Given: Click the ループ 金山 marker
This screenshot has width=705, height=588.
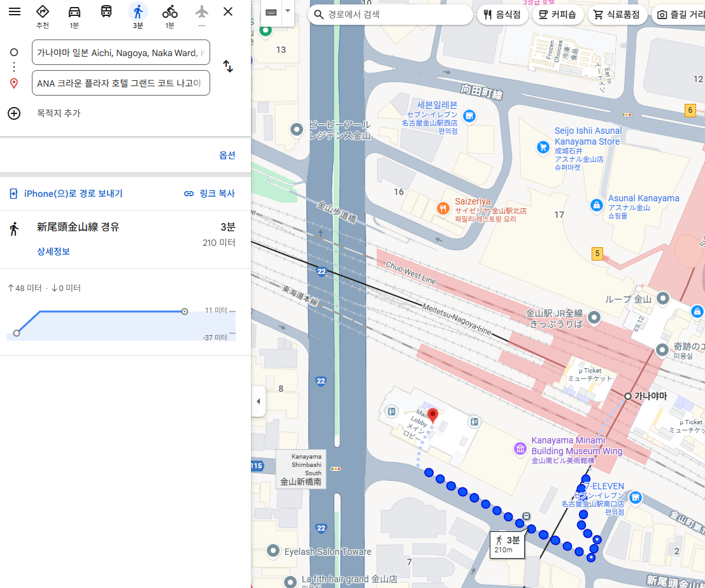Looking at the screenshot, I should point(663,298).
